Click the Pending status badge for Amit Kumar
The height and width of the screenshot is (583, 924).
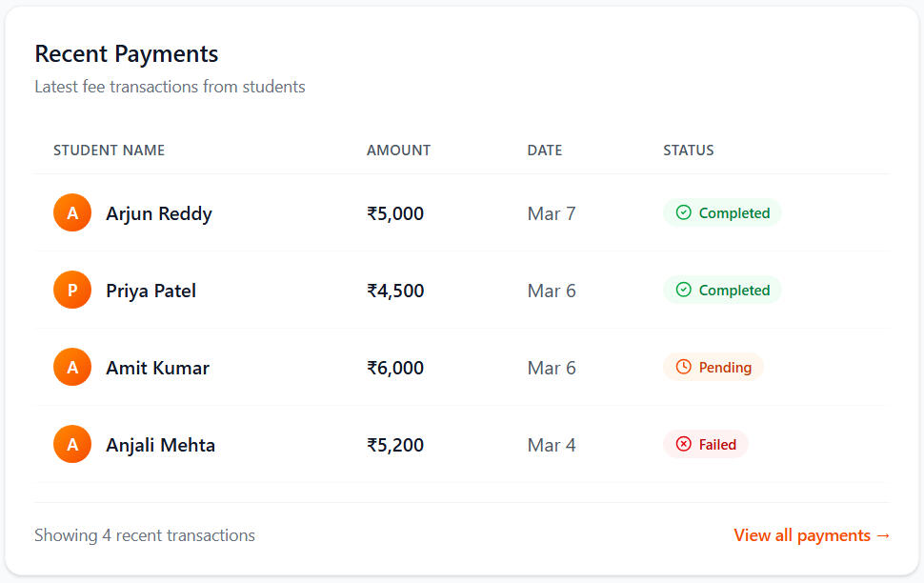(x=713, y=367)
